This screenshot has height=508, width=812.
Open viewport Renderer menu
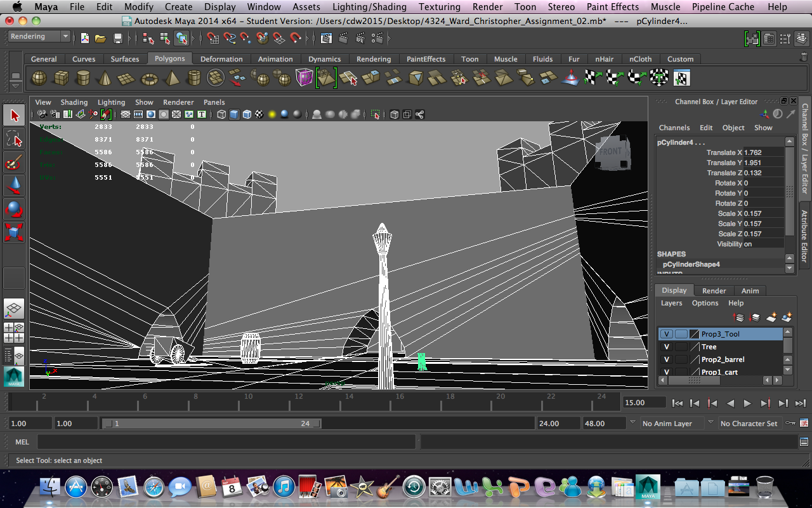click(178, 102)
